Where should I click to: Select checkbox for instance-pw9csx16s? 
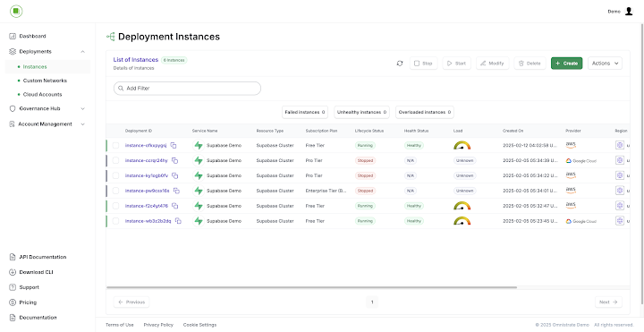[115, 191]
